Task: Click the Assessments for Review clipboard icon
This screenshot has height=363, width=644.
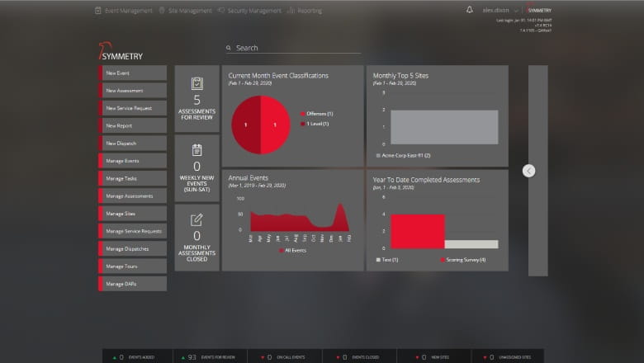Action: [197, 83]
